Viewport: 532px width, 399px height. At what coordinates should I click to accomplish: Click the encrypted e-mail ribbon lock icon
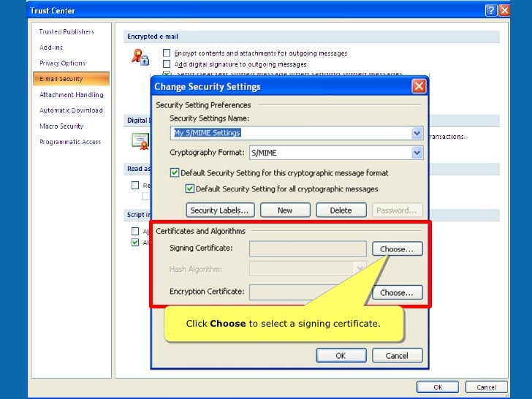pos(140,57)
